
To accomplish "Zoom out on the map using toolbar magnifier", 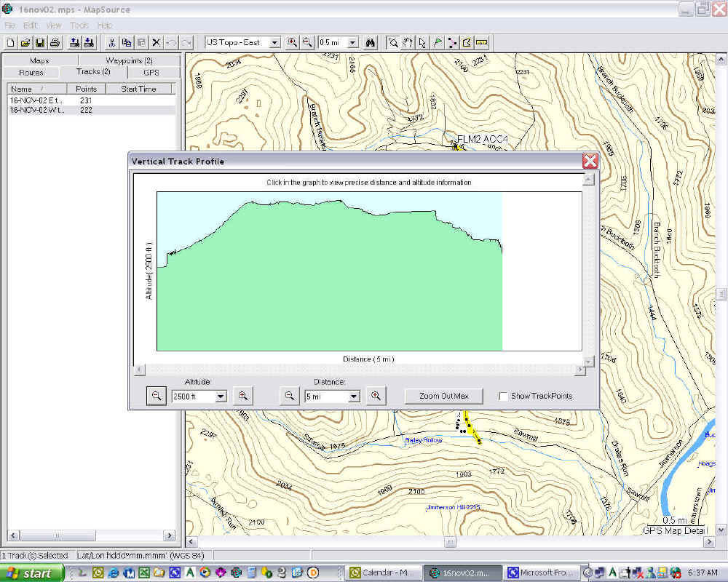I will point(307,43).
